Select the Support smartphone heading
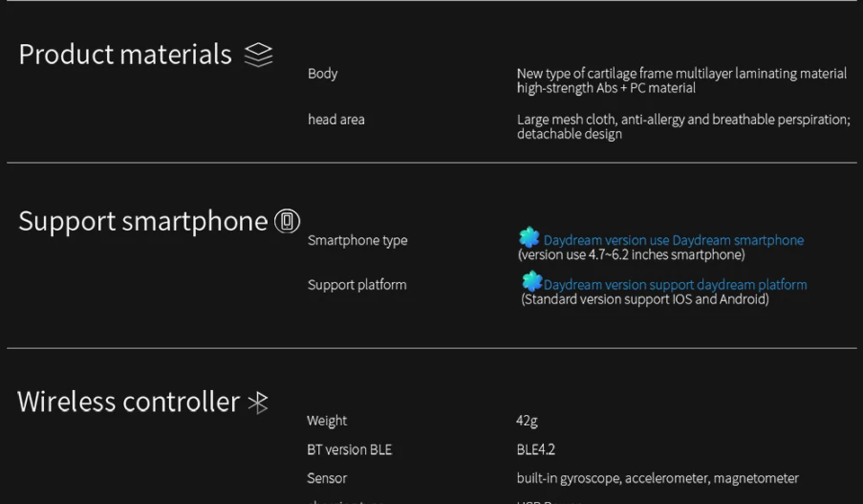Image resolution: width=863 pixels, height=504 pixels. 143,221
